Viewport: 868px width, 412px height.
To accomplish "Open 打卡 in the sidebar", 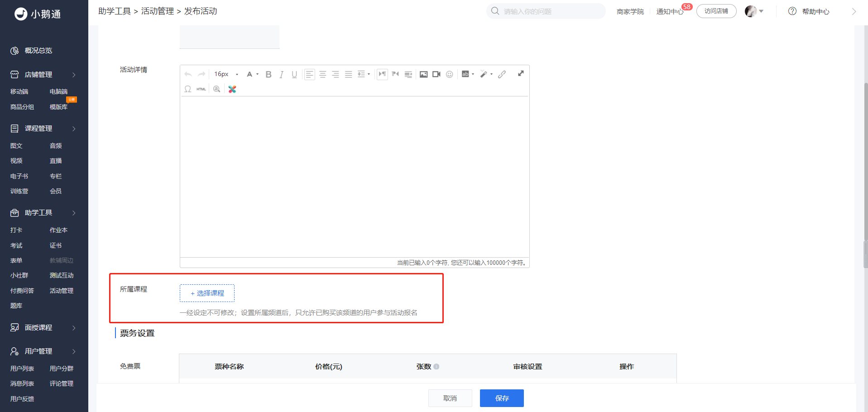I will tap(16, 230).
